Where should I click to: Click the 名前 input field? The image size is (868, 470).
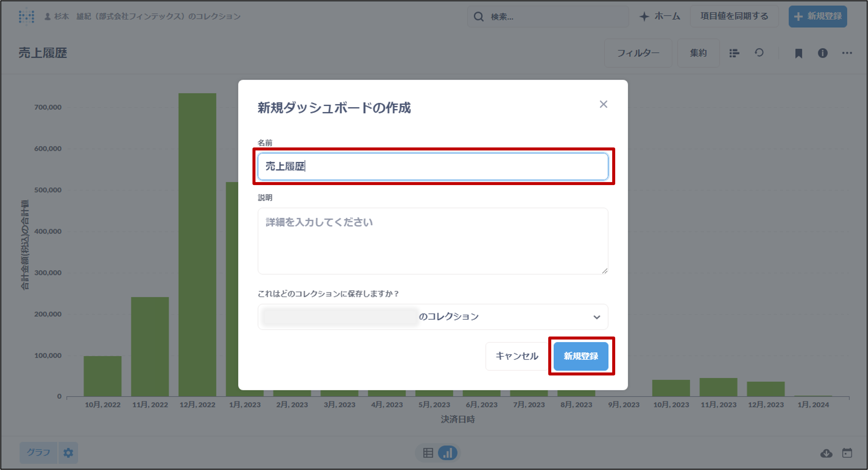433,166
